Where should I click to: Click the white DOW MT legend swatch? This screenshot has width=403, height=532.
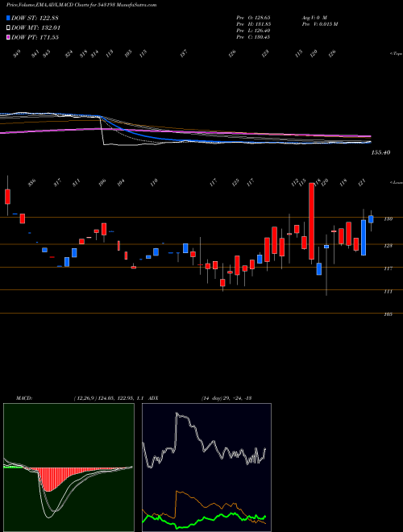tap(8, 28)
